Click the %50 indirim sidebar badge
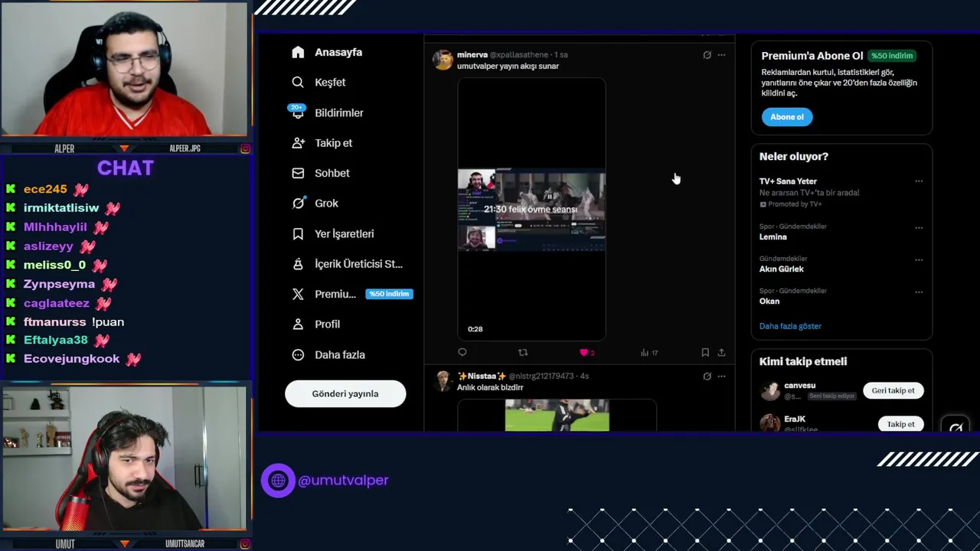 (389, 294)
